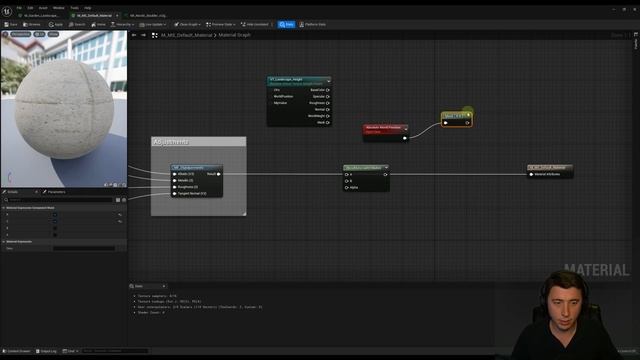Viewport: 640px width, 360px height.
Task: Click the adjustments node Result output pin
Action: pyautogui.click(x=219, y=174)
